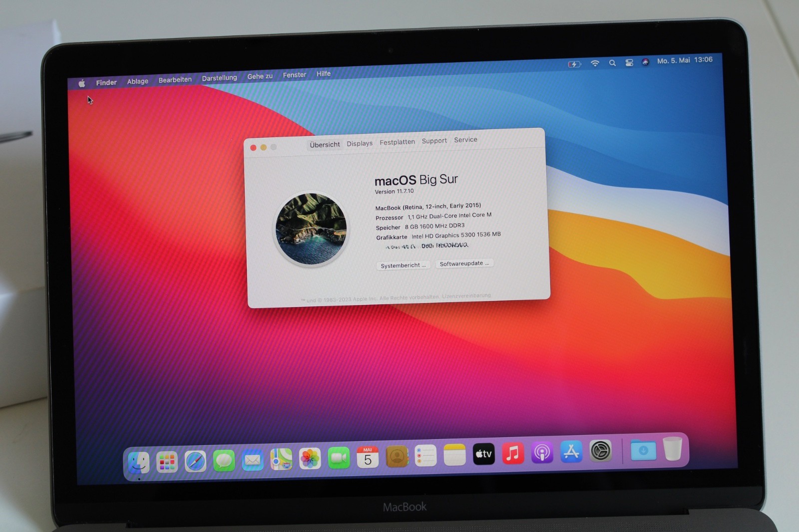
Task: Open Control Center
Action: [x=629, y=62]
